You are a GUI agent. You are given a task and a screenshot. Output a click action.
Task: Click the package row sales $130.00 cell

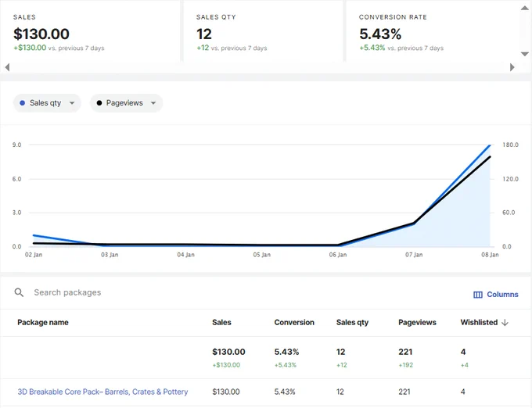pos(226,392)
